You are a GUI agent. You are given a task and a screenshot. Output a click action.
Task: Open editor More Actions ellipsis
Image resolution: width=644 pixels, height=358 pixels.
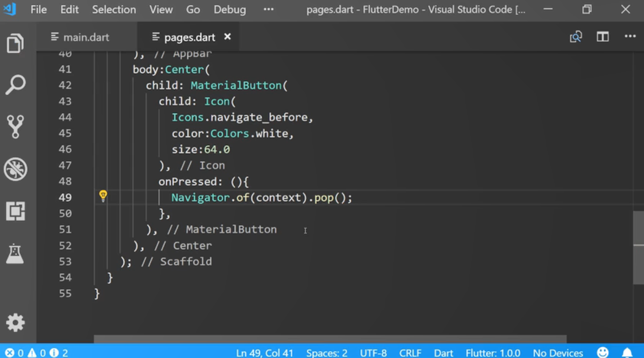point(630,36)
